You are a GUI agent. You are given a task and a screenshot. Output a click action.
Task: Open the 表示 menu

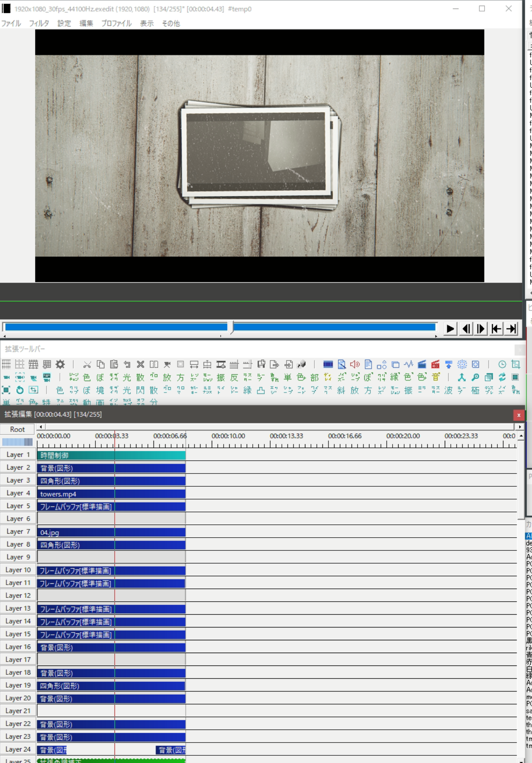click(x=147, y=24)
